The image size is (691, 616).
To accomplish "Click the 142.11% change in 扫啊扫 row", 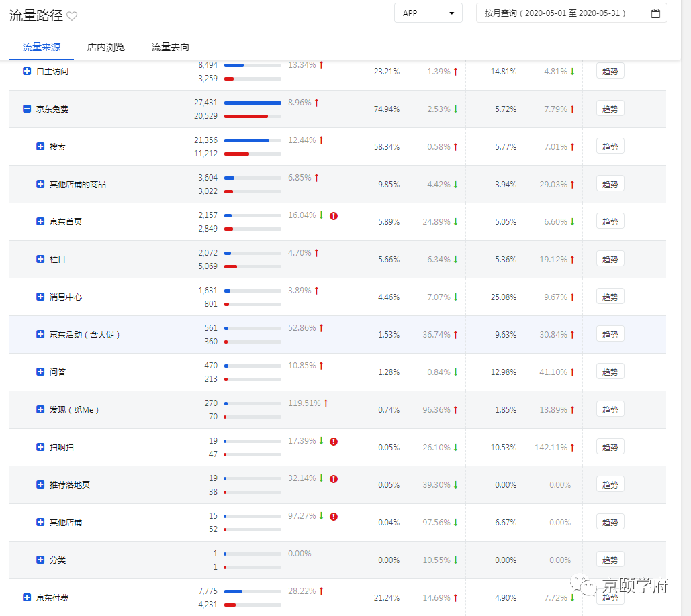I will (x=551, y=448).
